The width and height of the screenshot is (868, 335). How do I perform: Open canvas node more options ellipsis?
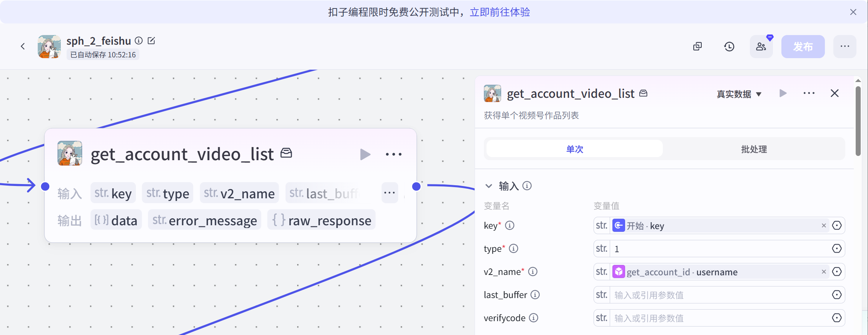coord(393,154)
